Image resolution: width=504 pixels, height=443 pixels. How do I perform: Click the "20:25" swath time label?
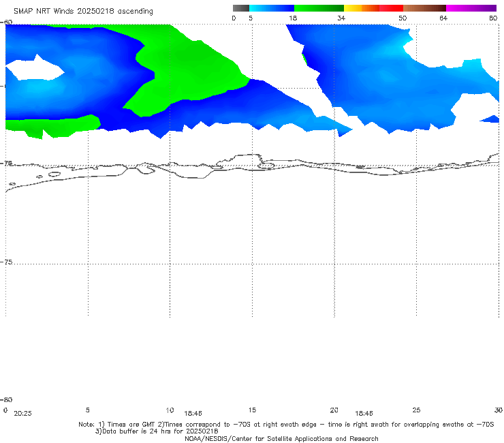[x=23, y=414]
